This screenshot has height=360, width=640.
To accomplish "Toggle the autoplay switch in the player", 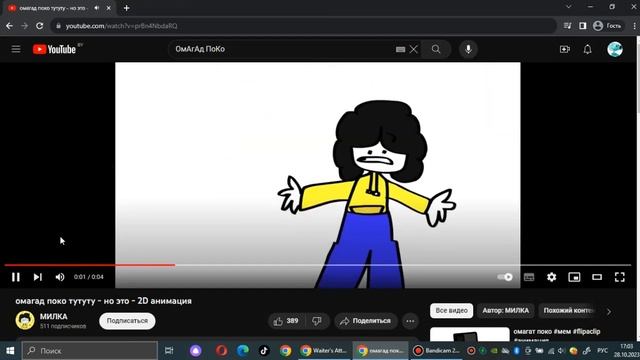I will [505, 277].
